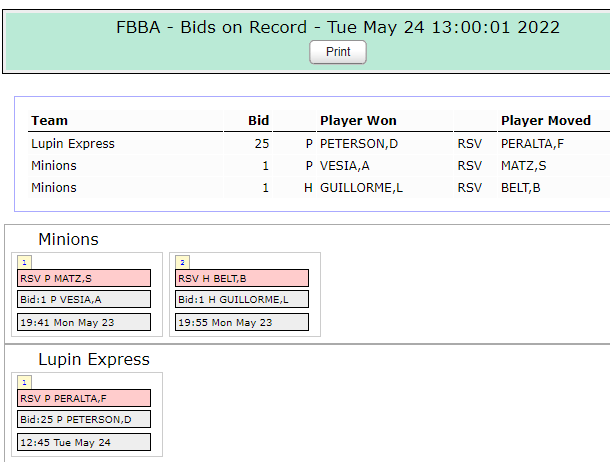The height and width of the screenshot is (462, 610).
Task: Click the Team column header
Action: (x=50, y=120)
